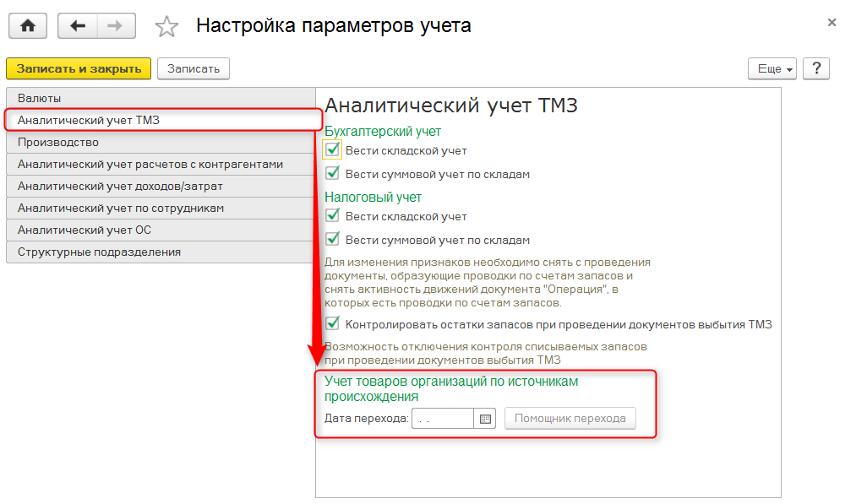Add form to favorites via star icon
This screenshot has width=845, height=504.
(166, 26)
